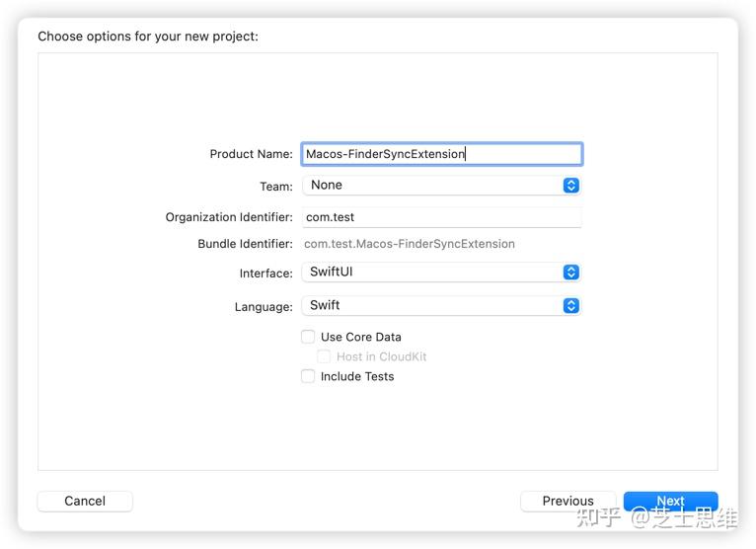Viewport: 756px width, 549px height.
Task: Click the "Product Name:" field label
Action: (x=252, y=154)
